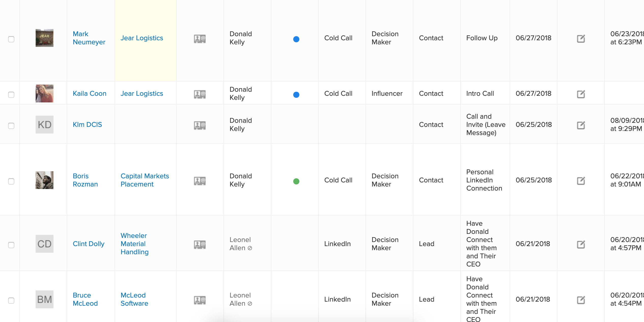Open contact card icon for Mark Neumeyer
This screenshot has width=644, height=322.
point(200,39)
